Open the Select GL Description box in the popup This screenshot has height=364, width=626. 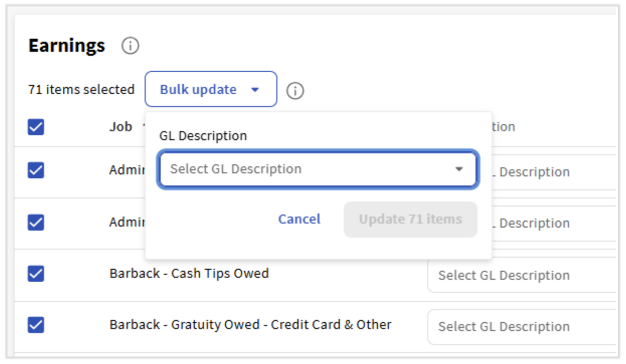[x=305, y=170]
